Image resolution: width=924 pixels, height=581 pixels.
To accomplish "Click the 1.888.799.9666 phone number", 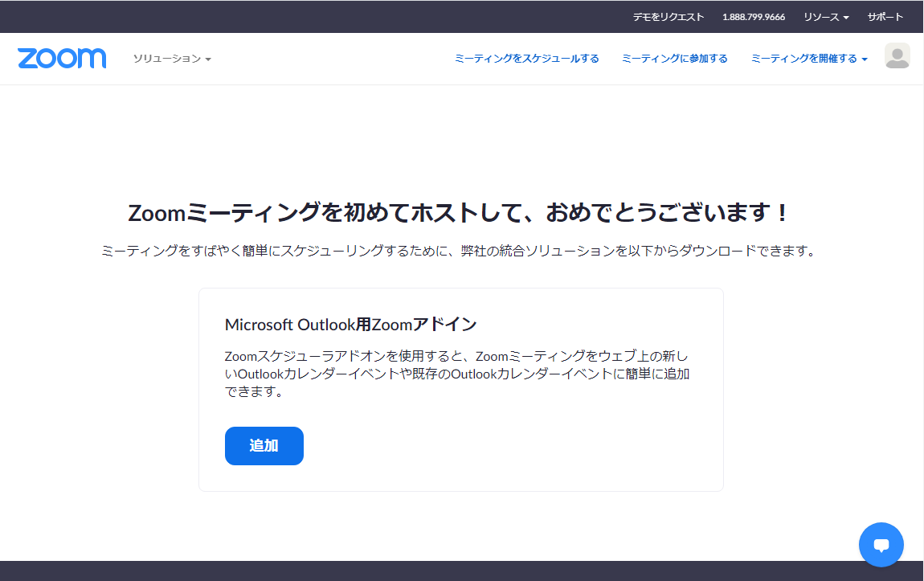I will click(754, 17).
